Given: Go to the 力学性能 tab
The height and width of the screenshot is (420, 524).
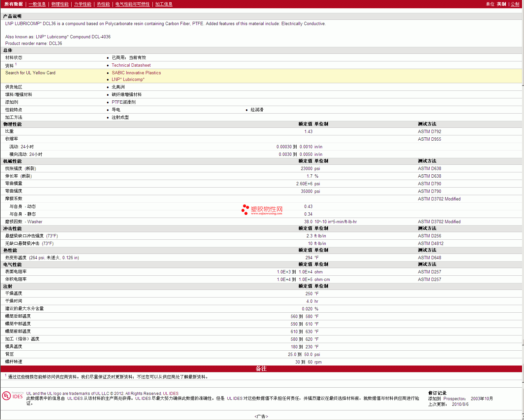Looking at the screenshot, I should coord(82,4).
